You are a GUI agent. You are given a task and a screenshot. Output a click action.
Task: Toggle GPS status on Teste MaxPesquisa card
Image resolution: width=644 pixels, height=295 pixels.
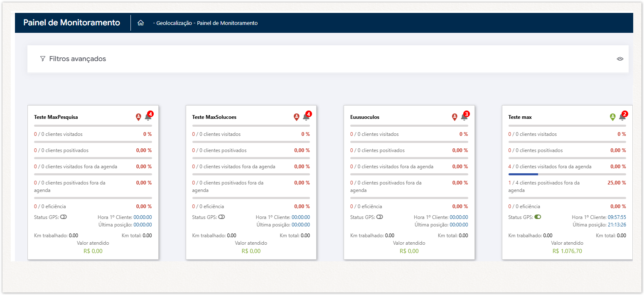click(x=64, y=217)
